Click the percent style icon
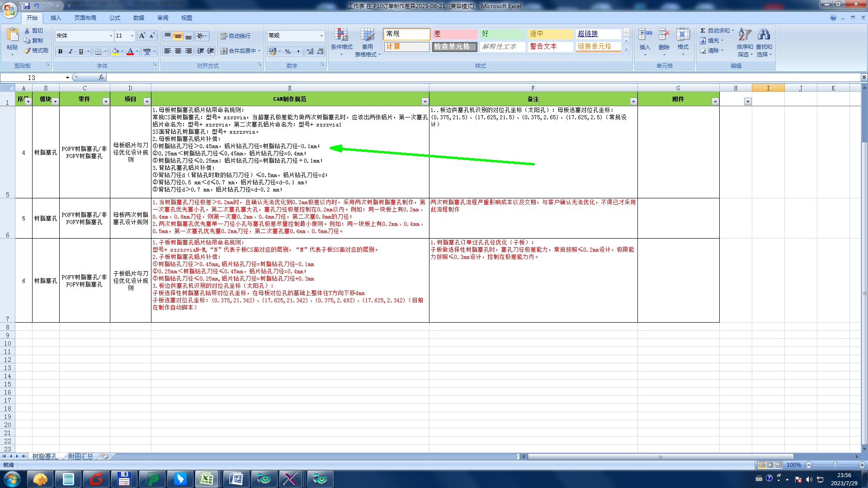868x488 pixels. (x=288, y=52)
